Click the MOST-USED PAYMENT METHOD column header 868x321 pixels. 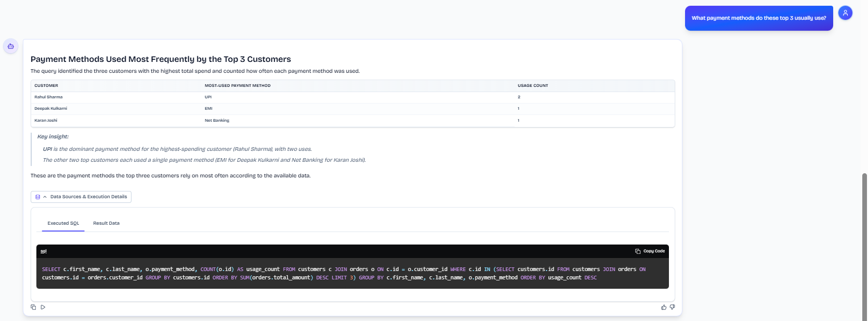coord(238,86)
